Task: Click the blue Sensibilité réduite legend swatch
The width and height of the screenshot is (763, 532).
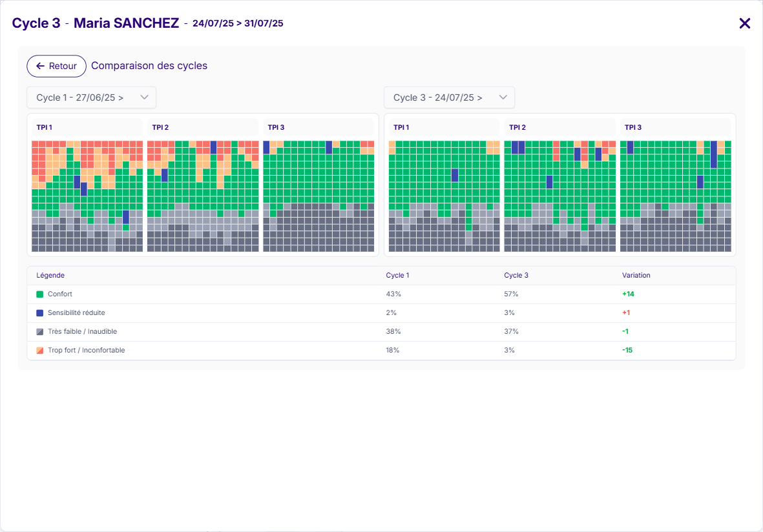Action: point(40,313)
